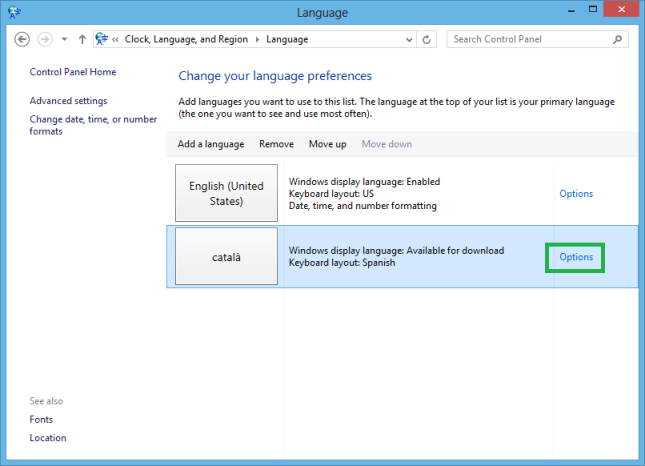The image size is (645, 466).
Task: Click the Forward navigation arrow
Action: pos(45,39)
